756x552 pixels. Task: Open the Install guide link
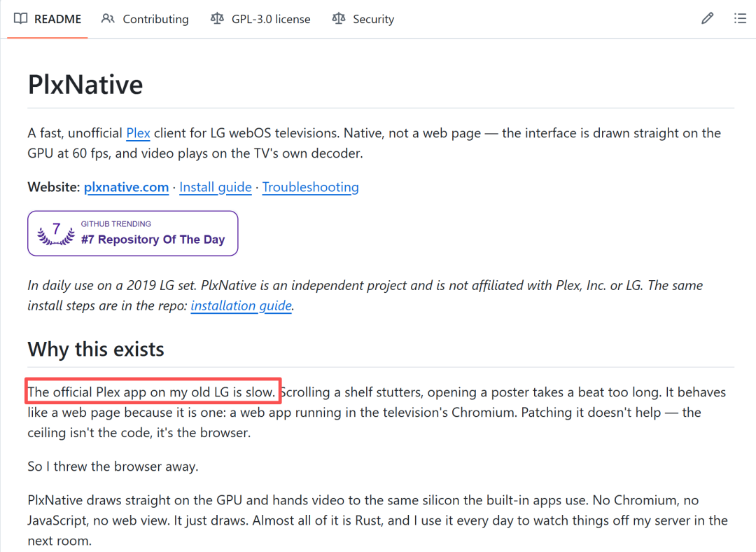(216, 187)
